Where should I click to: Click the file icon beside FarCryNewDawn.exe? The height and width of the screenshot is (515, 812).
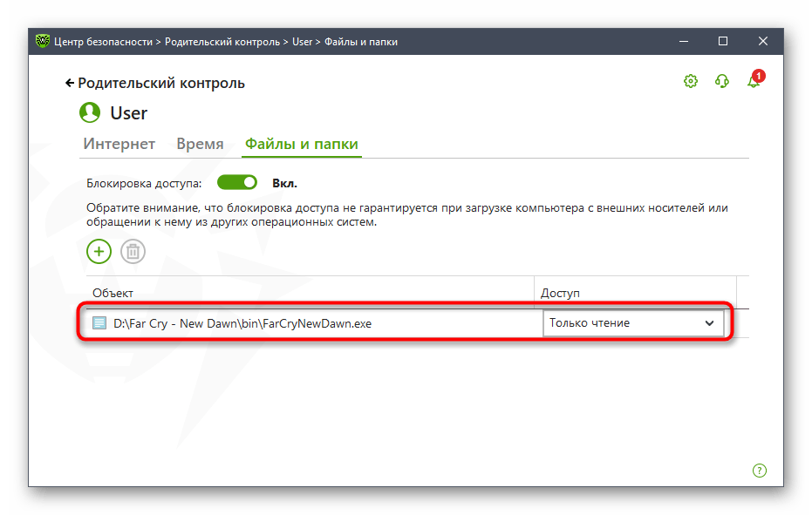(x=99, y=323)
